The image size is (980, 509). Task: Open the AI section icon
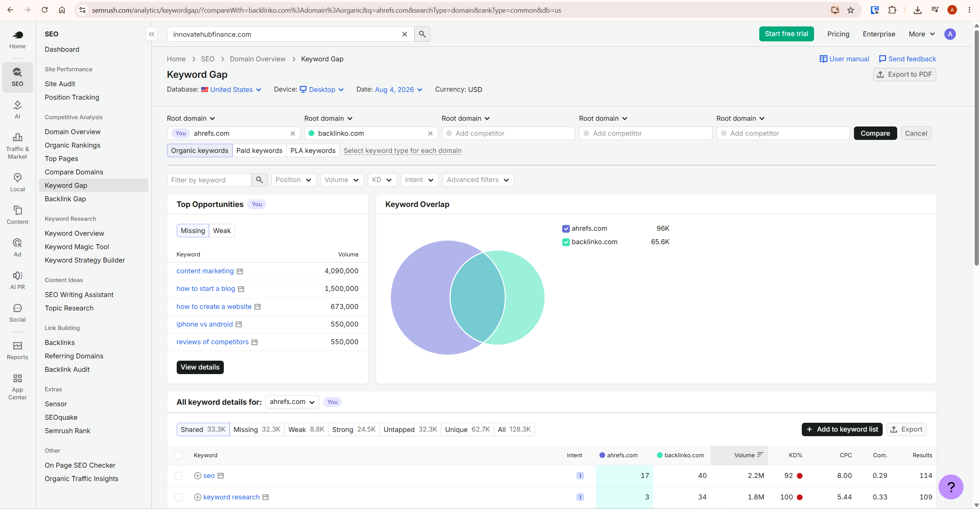tap(17, 110)
